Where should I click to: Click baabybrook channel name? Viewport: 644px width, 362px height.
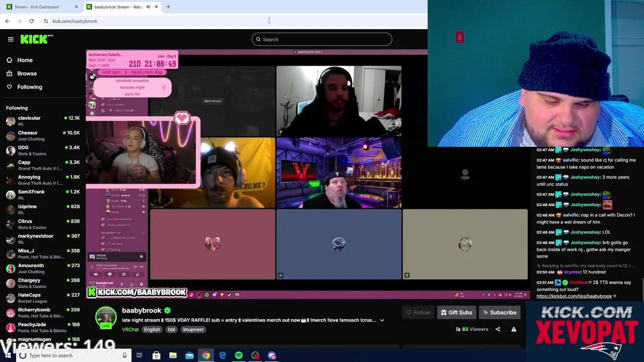(141, 311)
